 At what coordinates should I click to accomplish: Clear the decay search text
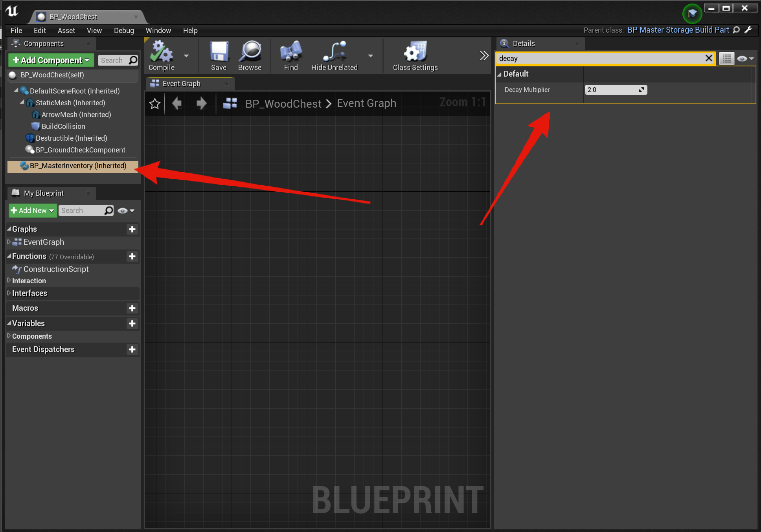708,59
